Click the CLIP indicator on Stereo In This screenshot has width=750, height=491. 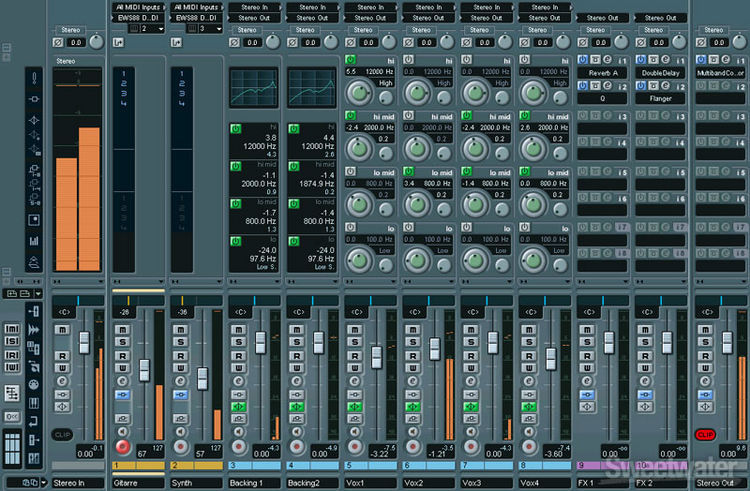(62, 435)
